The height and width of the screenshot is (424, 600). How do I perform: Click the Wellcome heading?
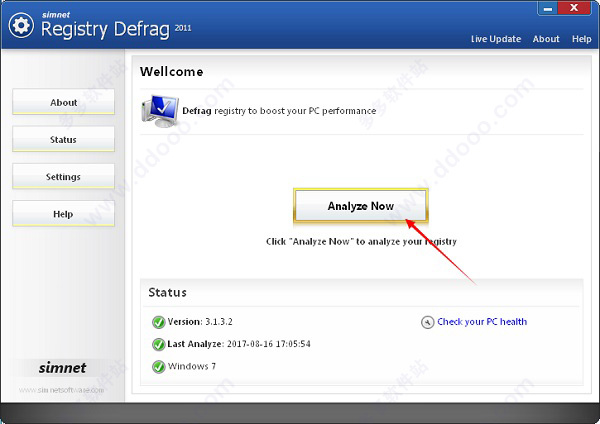pos(171,72)
